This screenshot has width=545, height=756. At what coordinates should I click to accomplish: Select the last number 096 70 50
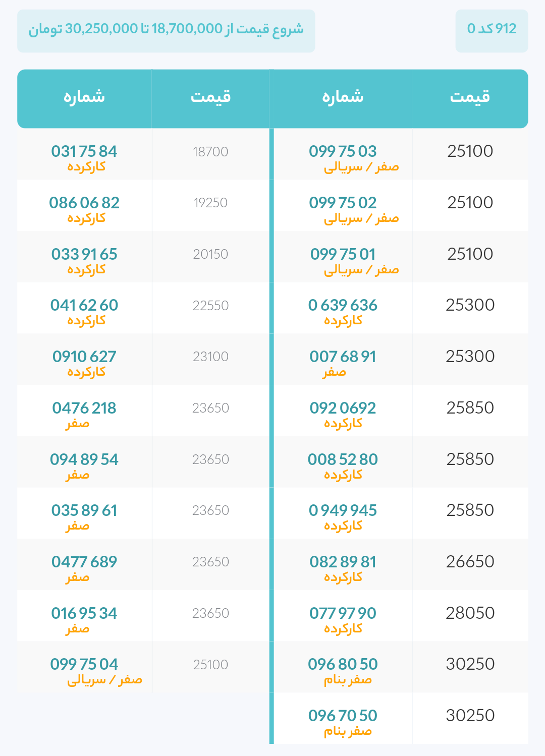(x=343, y=716)
